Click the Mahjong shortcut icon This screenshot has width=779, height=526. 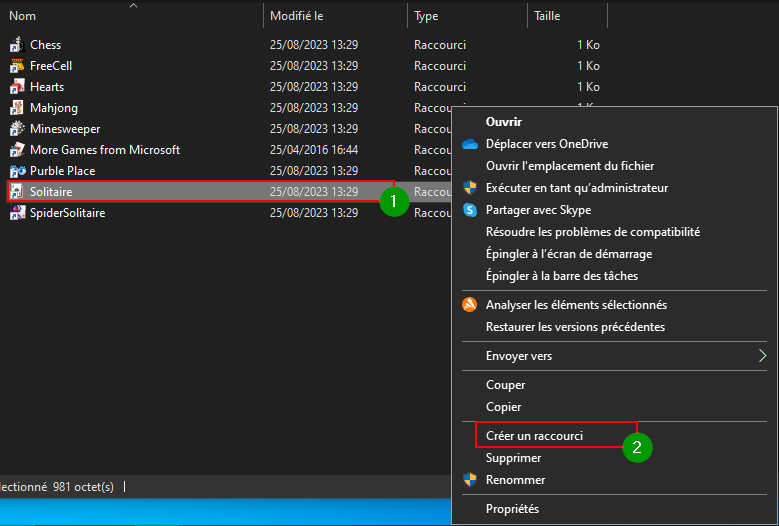click(x=17, y=108)
